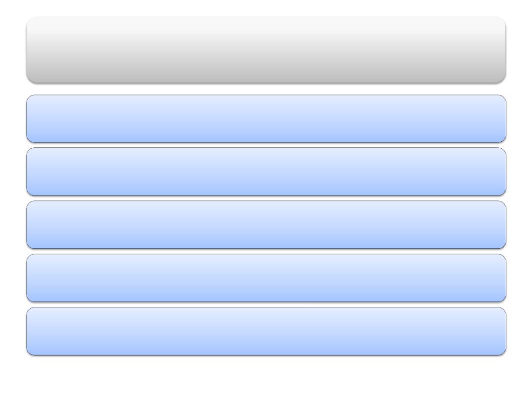Click the gray gradient header box
The width and height of the screenshot is (532, 399).
(x=266, y=49)
